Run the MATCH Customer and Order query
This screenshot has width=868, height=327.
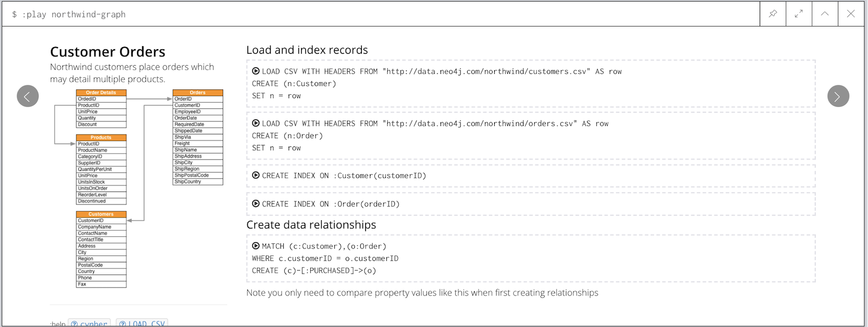(256, 246)
